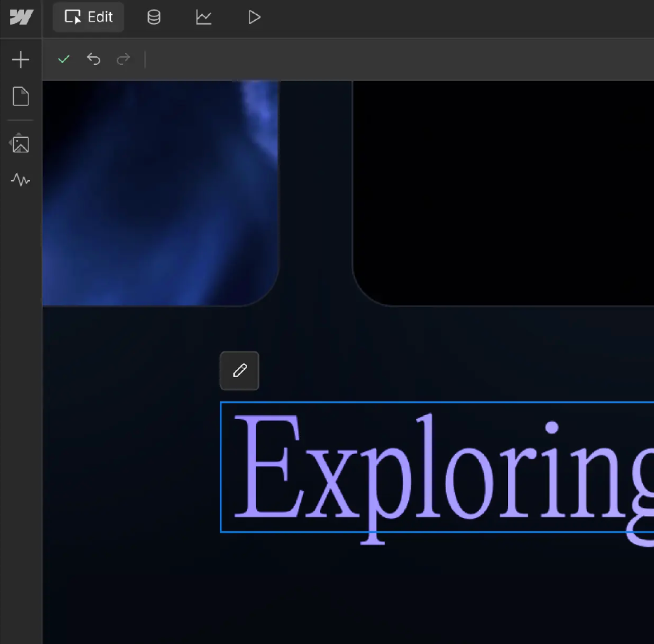654x644 pixels.
Task: Select the "Exploring" heading text
Action: pos(436,467)
